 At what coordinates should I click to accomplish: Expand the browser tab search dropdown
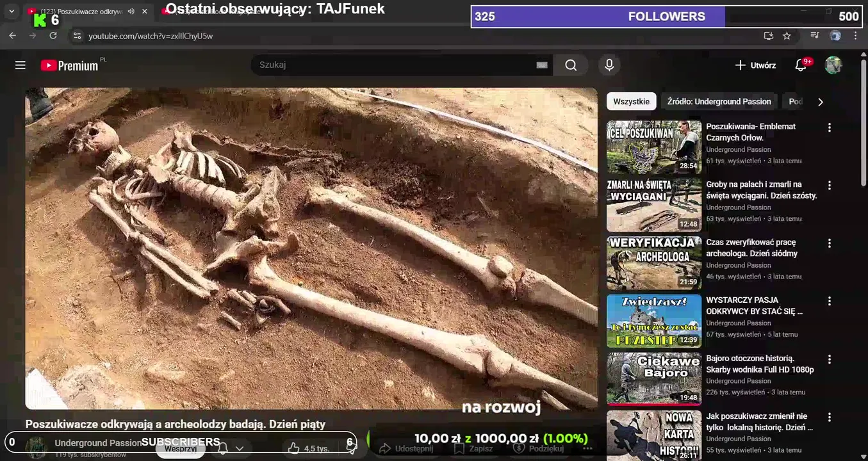pos(11,12)
